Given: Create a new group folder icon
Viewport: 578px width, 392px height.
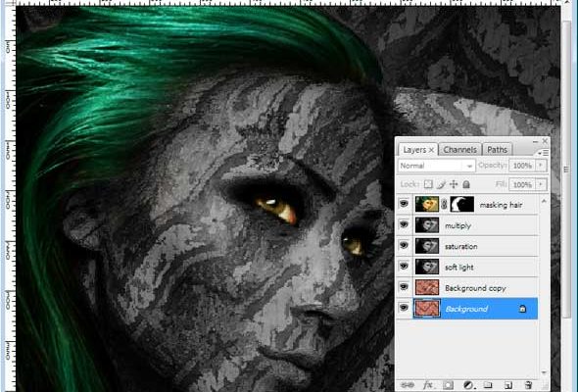Looking at the screenshot, I should coord(488,385).
